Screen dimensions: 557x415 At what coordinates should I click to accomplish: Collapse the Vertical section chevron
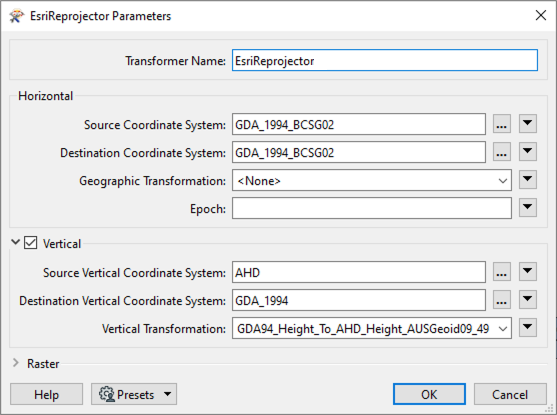tap(15, 242)
